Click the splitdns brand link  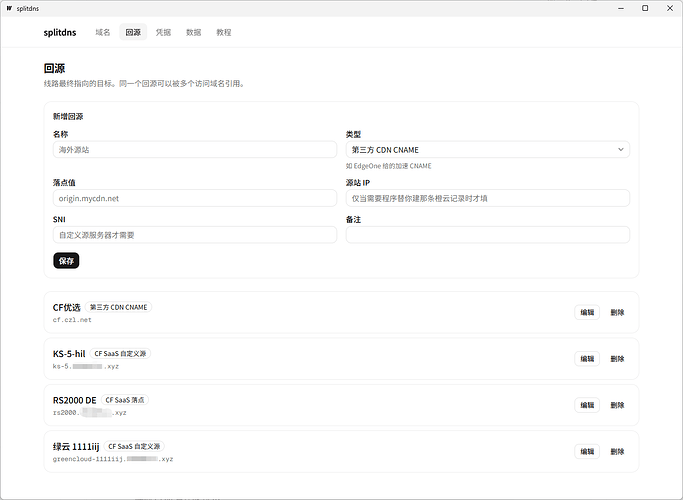click(x=60, y=33)
